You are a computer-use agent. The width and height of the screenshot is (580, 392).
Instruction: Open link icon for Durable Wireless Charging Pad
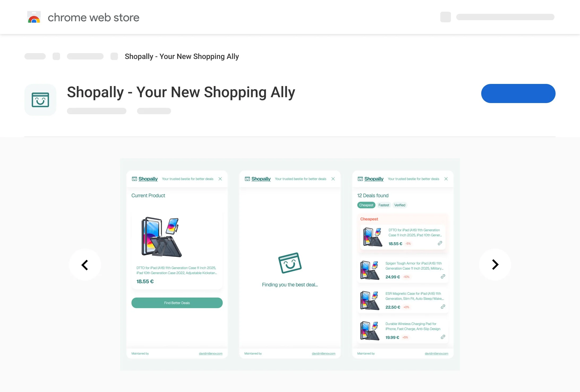443,337
